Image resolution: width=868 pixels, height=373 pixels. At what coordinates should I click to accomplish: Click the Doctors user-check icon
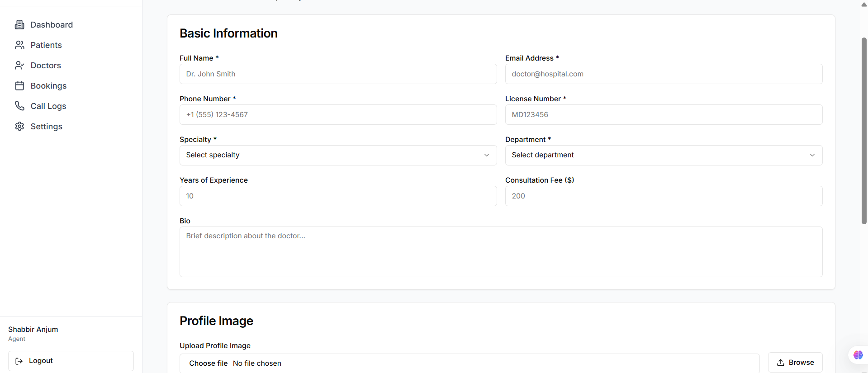[x=19, y=66]
